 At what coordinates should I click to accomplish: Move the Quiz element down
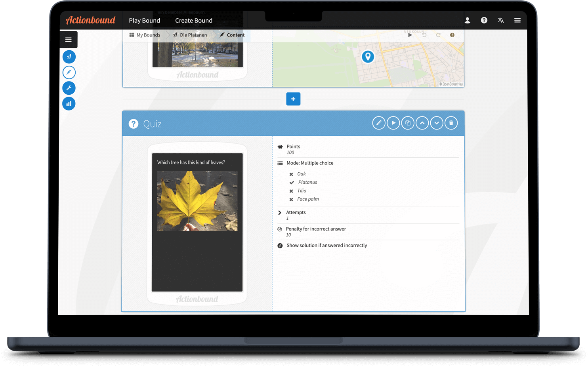pyautogui.click(x=436, y=123)
